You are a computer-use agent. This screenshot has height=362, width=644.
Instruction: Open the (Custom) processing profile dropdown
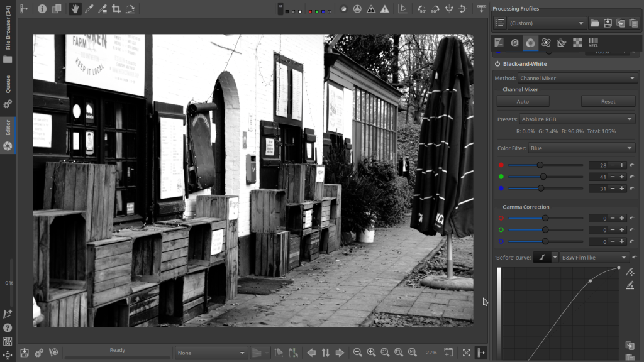point(547,23)
